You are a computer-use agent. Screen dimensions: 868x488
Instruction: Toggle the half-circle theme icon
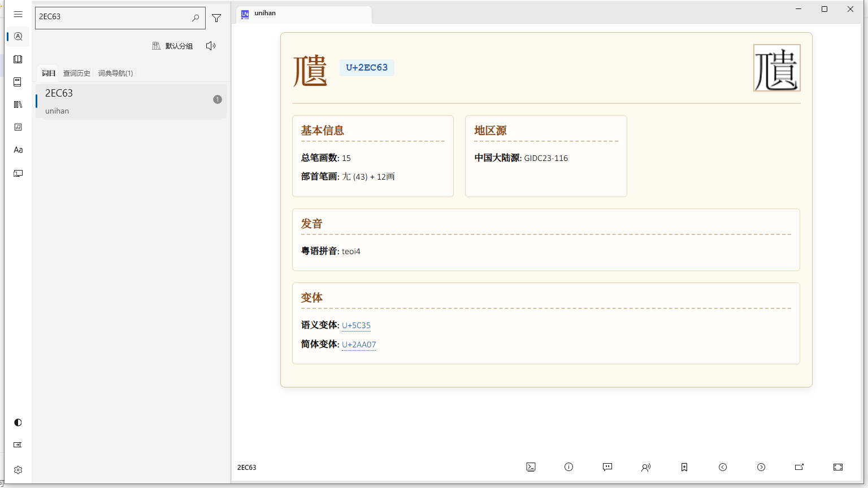(x=18, y=422)
